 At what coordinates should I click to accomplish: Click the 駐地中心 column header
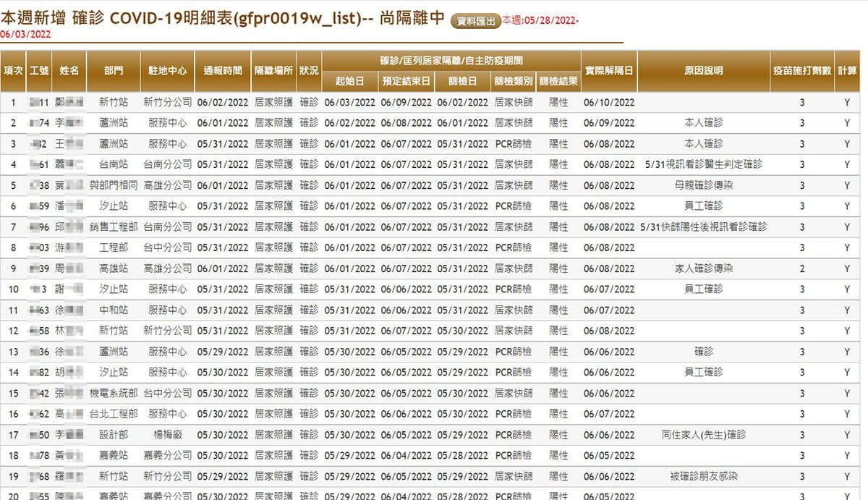tap(167, 71)
